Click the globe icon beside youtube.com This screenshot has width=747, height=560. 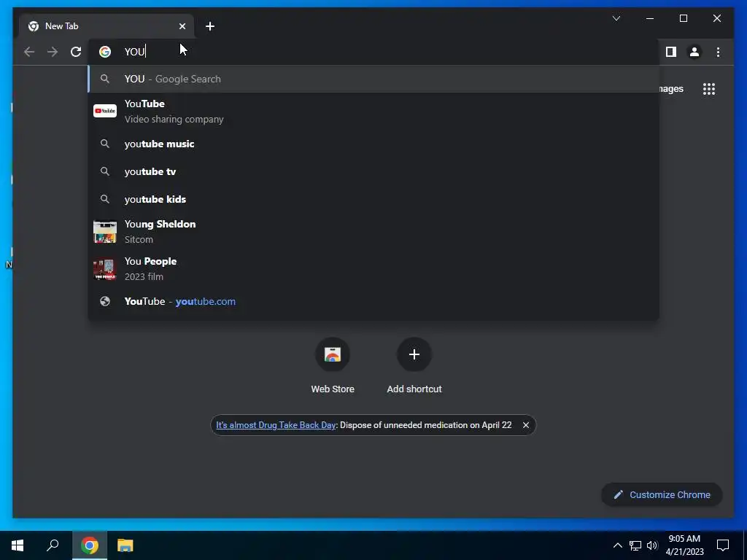pyautogui.click(x=105, y=301)
